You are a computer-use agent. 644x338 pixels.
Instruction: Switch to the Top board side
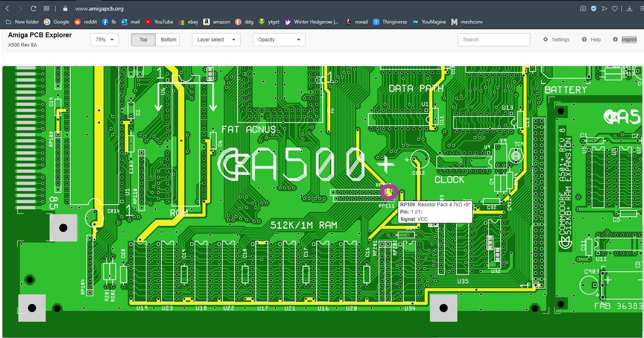(143, 40)
